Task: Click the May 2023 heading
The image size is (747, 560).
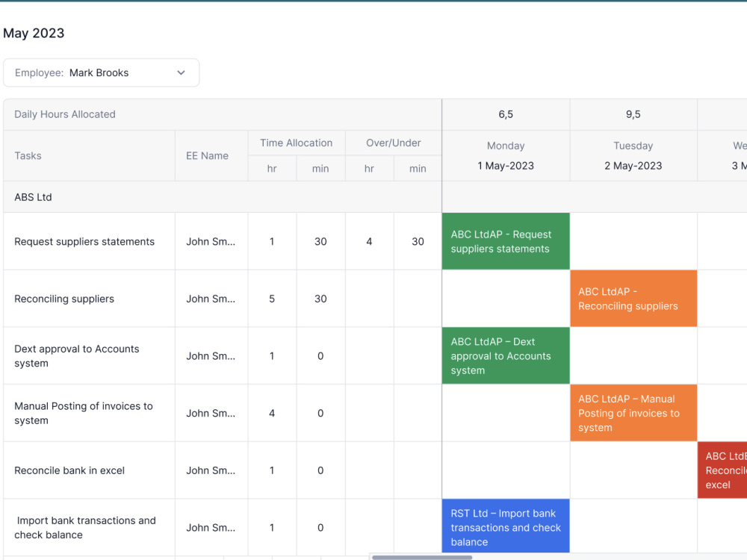Action: [34, 33]
